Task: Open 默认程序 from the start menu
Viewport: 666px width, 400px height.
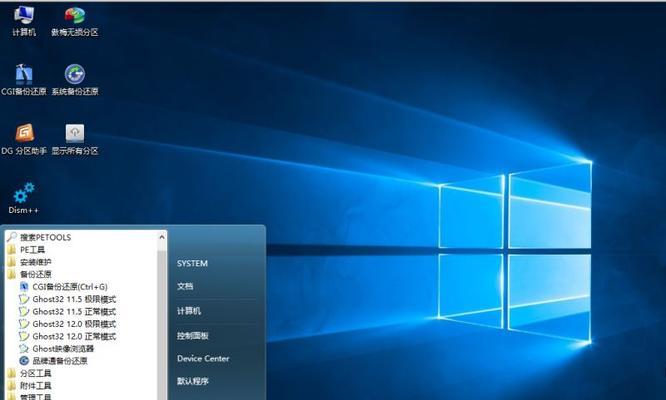Action: [x=192, y=381]
